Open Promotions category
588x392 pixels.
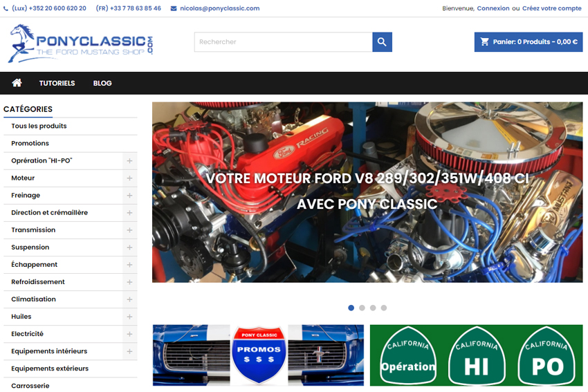pyautogui.click(x=30, y=143)
